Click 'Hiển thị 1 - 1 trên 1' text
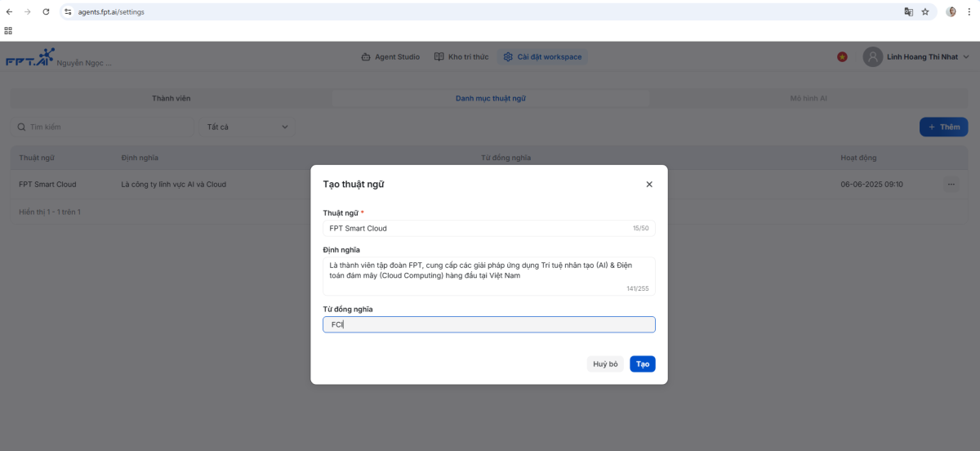This screenshot has height=451, width=980. point(50,212)
